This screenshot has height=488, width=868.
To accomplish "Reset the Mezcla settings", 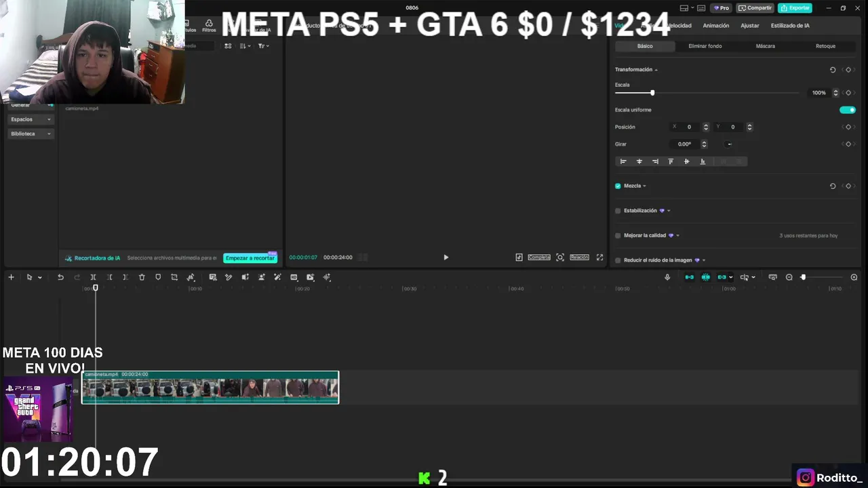I will tap(833, 186).
